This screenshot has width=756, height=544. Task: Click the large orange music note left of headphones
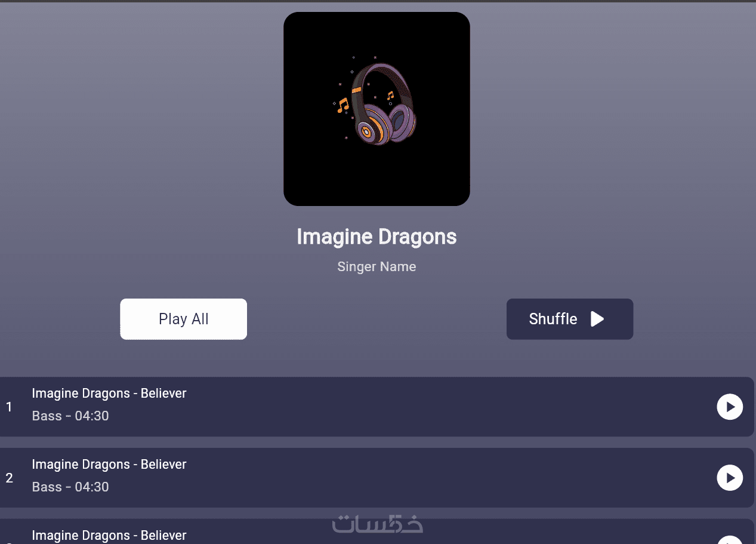[x=342, y=106]
